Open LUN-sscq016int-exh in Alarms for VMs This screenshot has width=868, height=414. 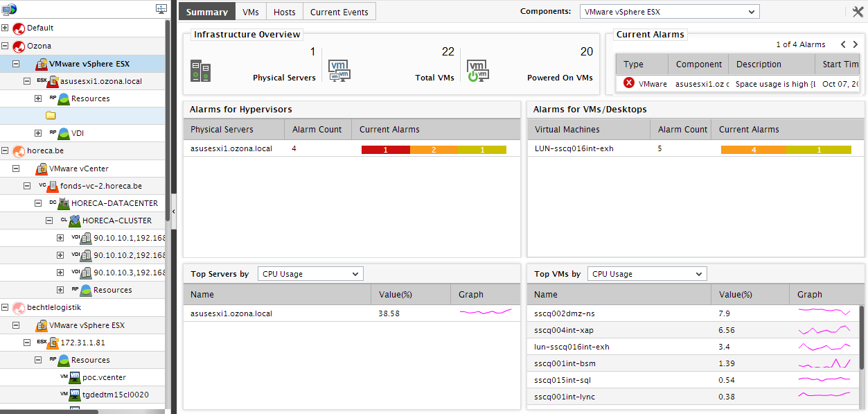tap(574, 148)
